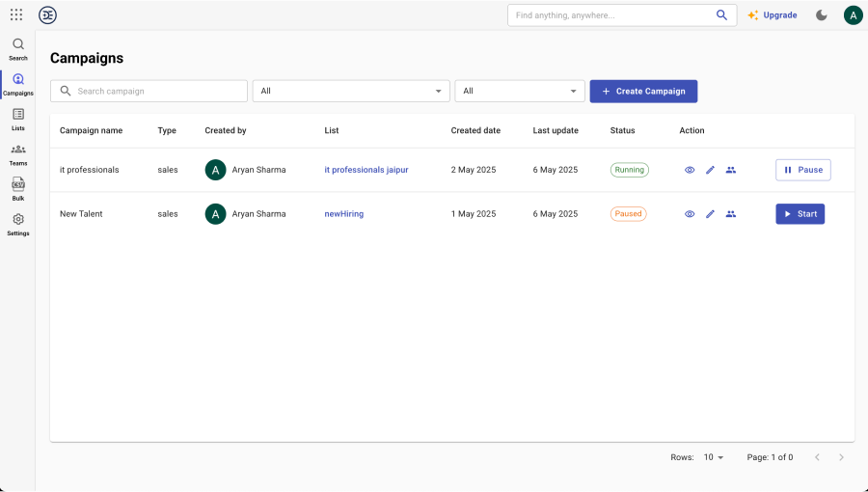The height and width of the screenshot is (492, 868).
Task: Click Aryan Sharma avatar in it professionals row
Action: click(215, 170)
